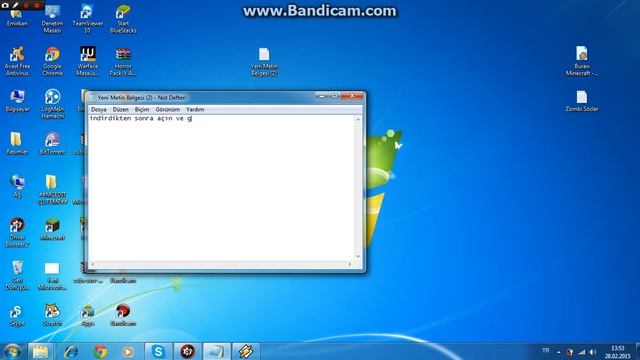Select the MCEDIT folder on desktop
640x360 pixels.
tap(52, 189)
